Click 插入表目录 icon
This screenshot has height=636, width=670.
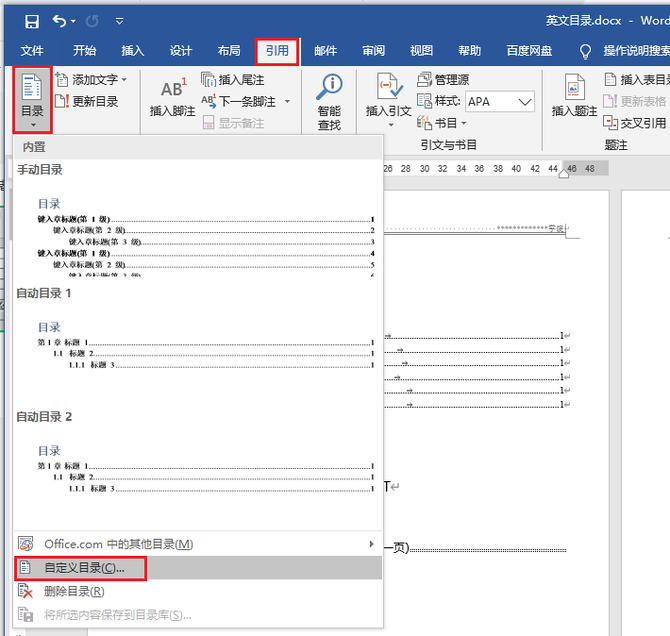pos(610,79)
